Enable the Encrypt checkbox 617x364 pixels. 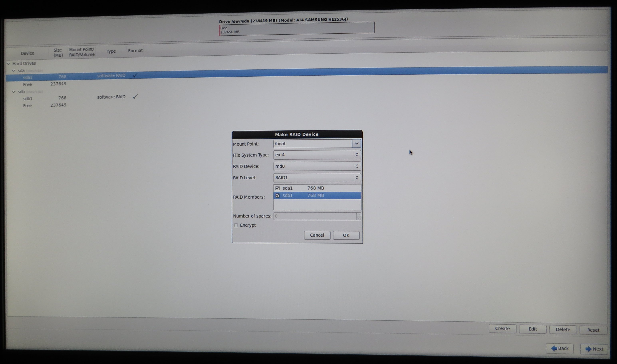tap(236, 226)
